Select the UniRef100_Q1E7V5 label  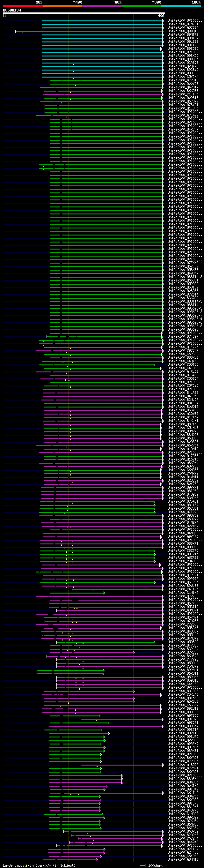coord(183,347)
